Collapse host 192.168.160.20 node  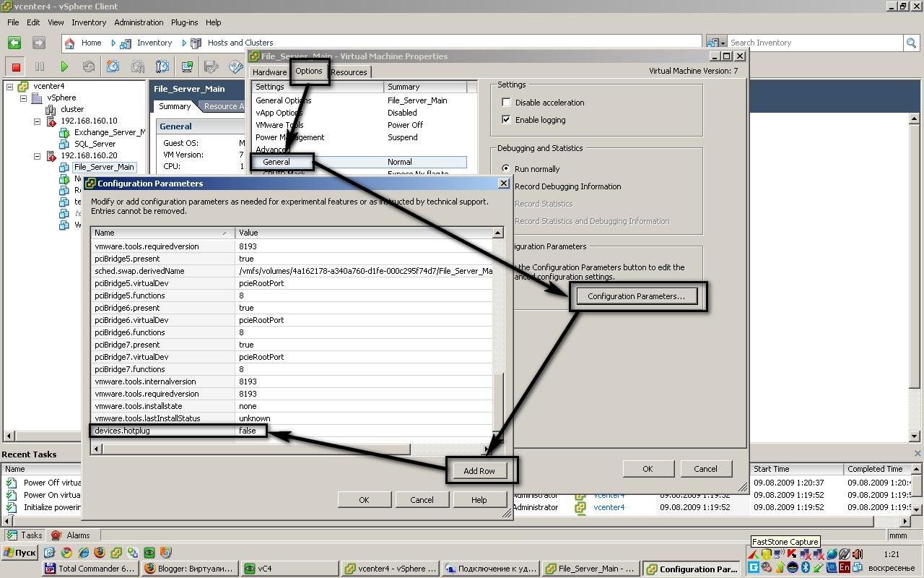[37, 155]
